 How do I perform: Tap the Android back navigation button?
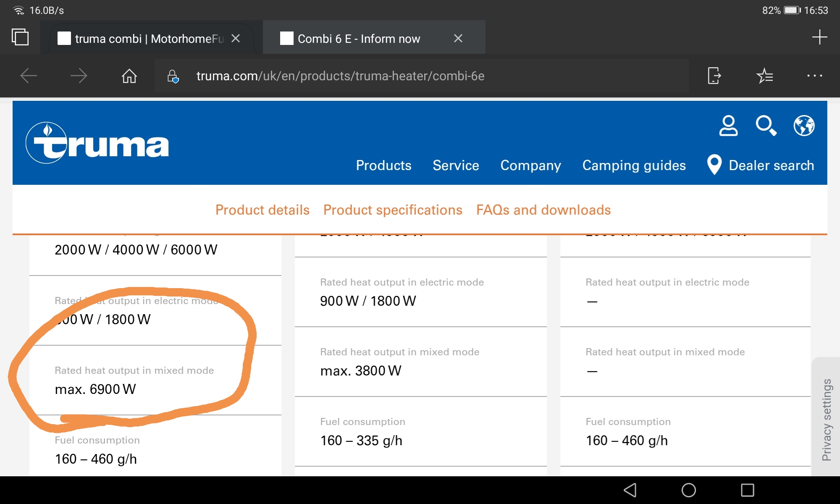tap(630, 490)
